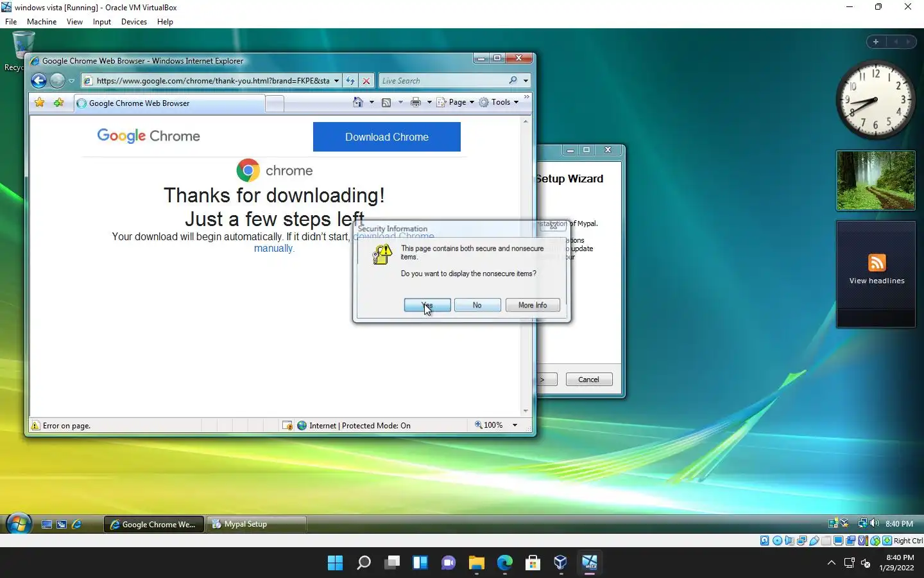Expand the zoom level dropdown arrow

click(x=515, y=425)
